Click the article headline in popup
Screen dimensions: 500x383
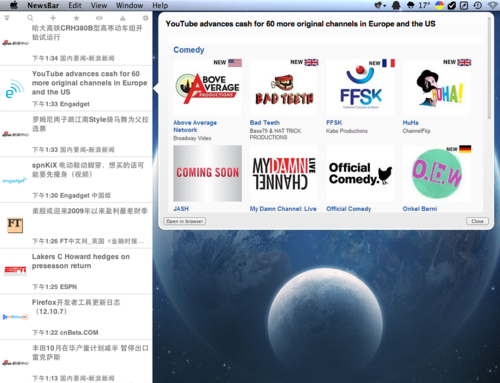(300, 24)
